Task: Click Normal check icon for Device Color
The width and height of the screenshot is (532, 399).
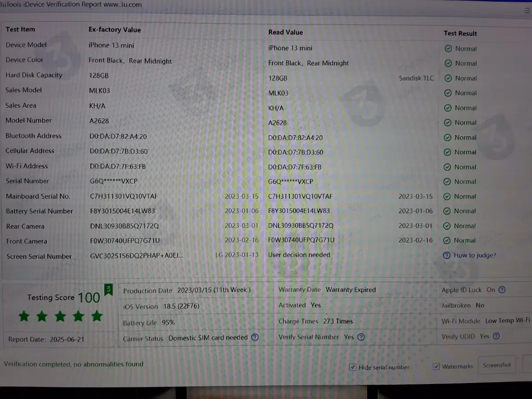Action: [448, 63]
